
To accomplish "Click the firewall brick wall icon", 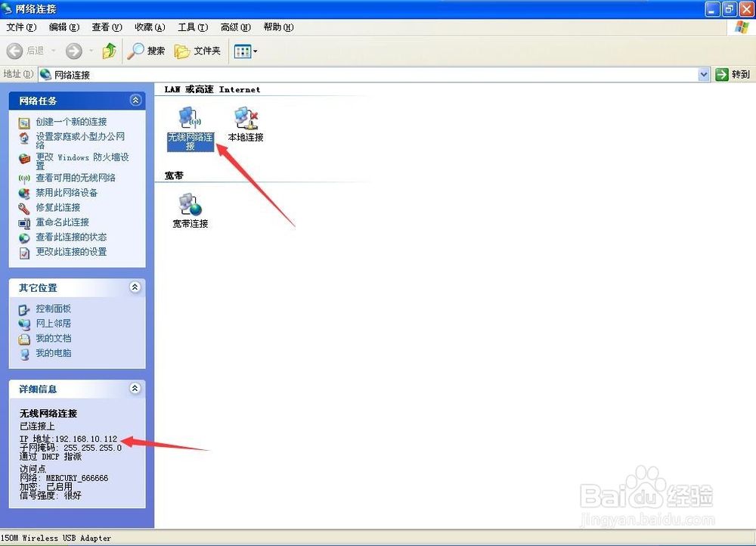I will 24,159.
